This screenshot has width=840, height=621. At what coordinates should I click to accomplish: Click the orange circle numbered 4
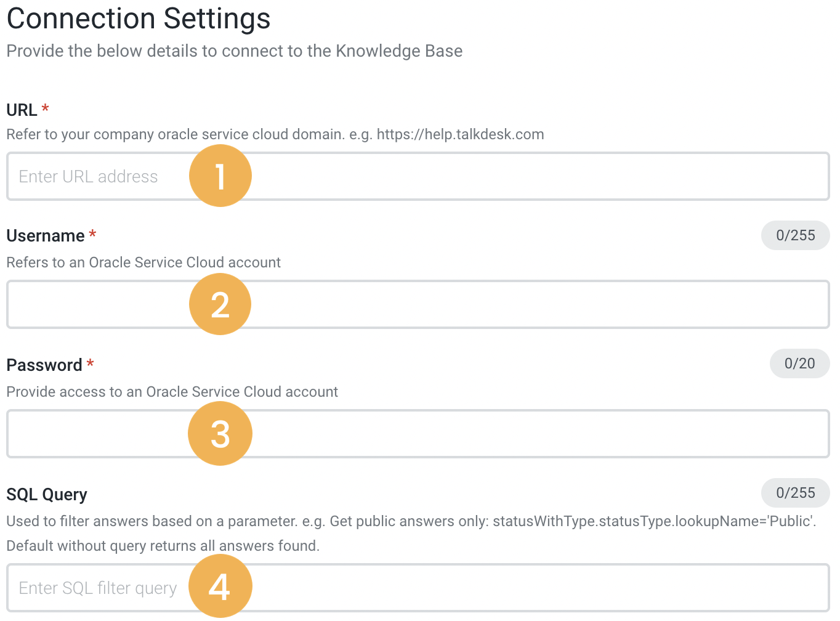220,586
